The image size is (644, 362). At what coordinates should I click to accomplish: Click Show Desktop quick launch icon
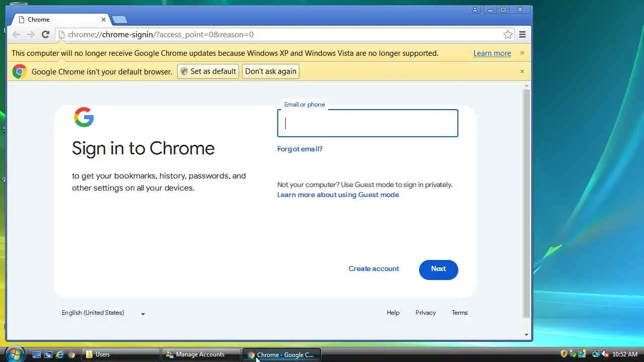click(36, 354)
